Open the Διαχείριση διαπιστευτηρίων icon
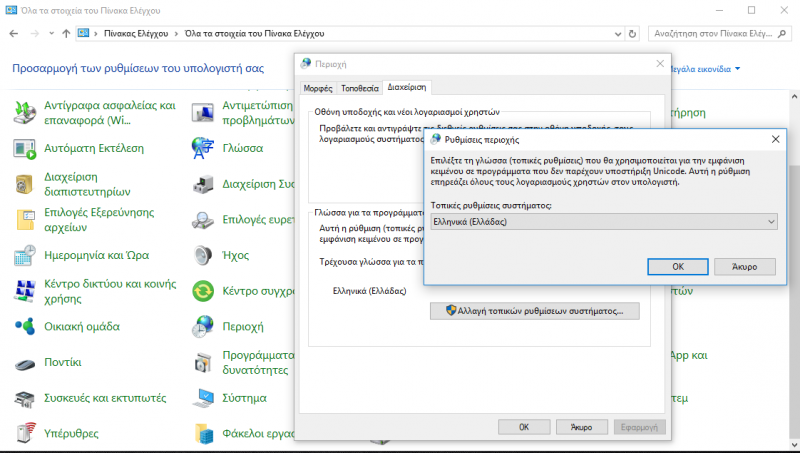The image size is (800, 453). point(25,184)
